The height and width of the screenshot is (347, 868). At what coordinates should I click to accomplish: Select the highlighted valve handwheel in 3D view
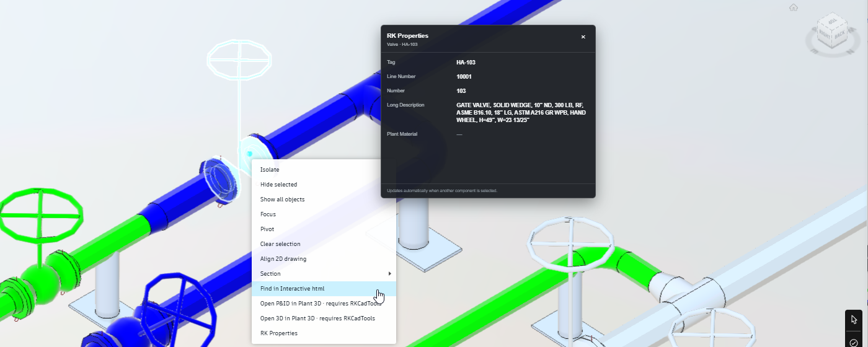(239, 59)
